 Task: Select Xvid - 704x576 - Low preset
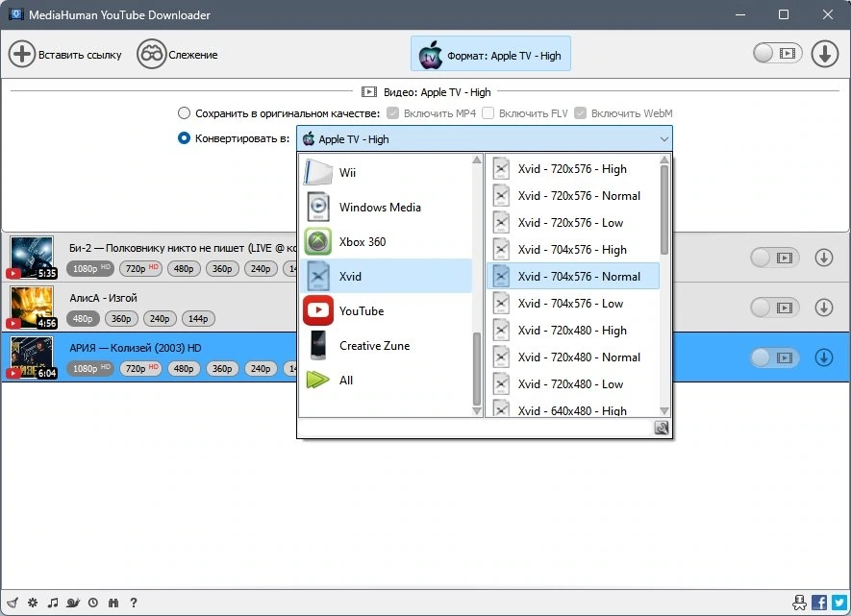[x=572, y=303]
